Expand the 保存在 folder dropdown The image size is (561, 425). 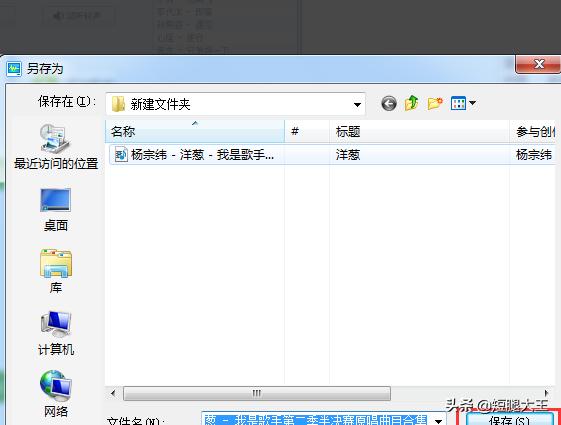[x=357, y=104]
